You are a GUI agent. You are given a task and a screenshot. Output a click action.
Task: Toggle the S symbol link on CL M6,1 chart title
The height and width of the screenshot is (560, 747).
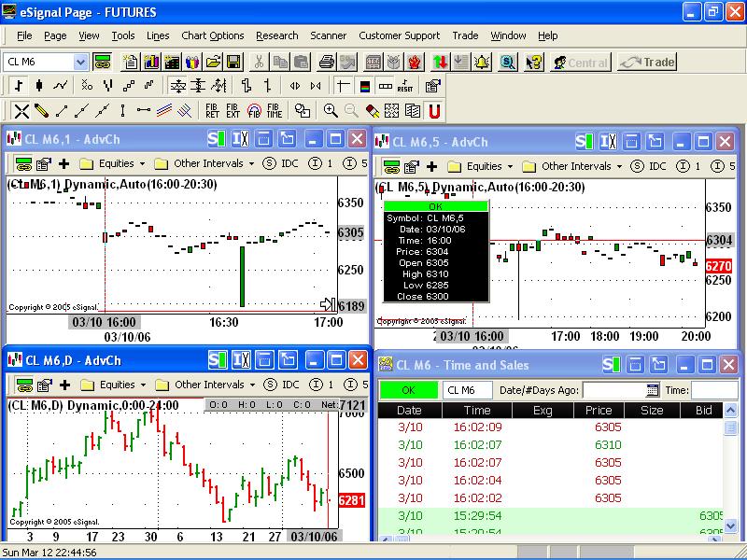pyautogui.click(x=217, y=139)
